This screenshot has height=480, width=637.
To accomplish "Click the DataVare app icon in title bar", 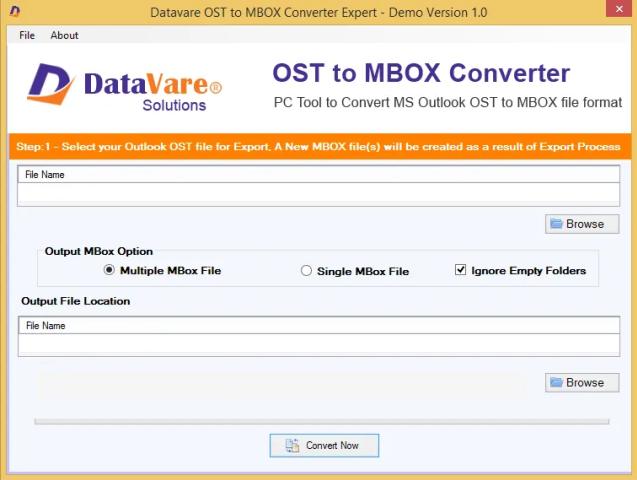I will [13, 11].
